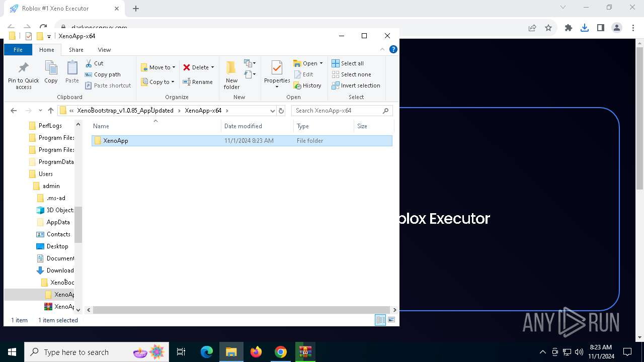The height and width of the screenshot is (362, 644).
Task: Open Microsoft Edge from taskbar
Action: pyautogui.click(x=207, y=352)
